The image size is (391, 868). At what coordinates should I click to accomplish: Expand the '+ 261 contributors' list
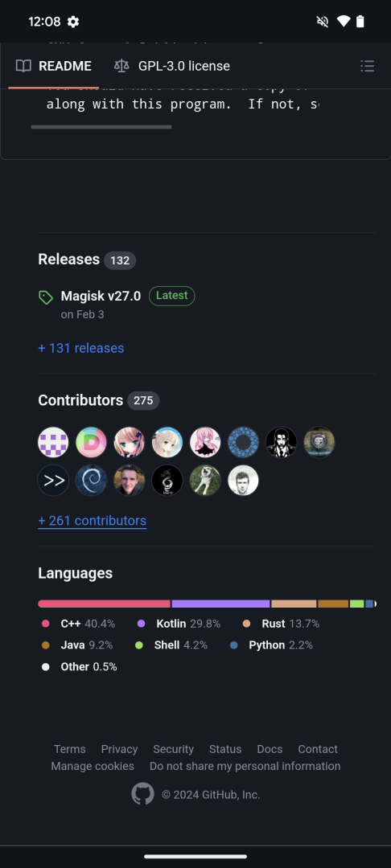pos(92,521)
